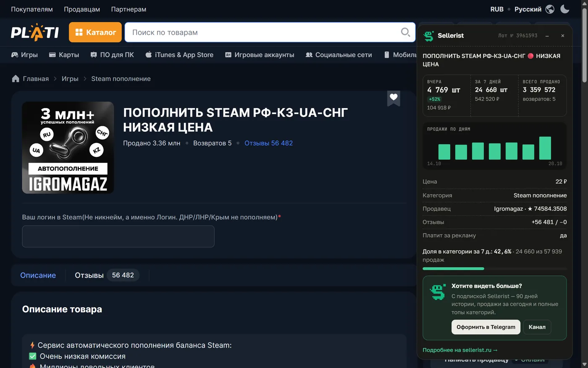Click the Вчера 4 769 шт stat
This screenshot has height=368, width=588.
pyautogui.click(x=444, y=90)
